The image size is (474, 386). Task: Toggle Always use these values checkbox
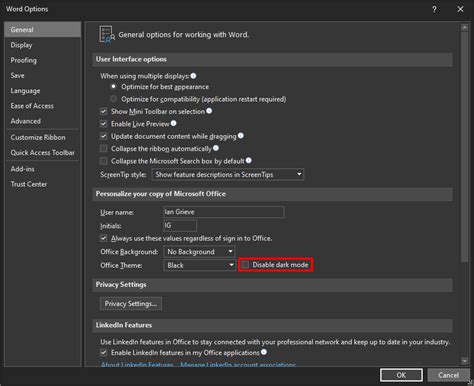104,238
